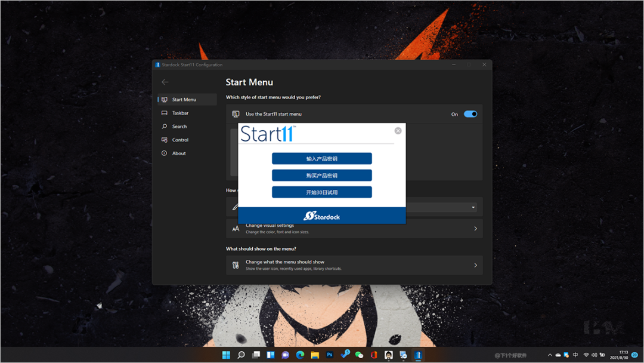The image size is (644, 363).
Task: Expand the Change visual settings chevron
Action: 475,229
